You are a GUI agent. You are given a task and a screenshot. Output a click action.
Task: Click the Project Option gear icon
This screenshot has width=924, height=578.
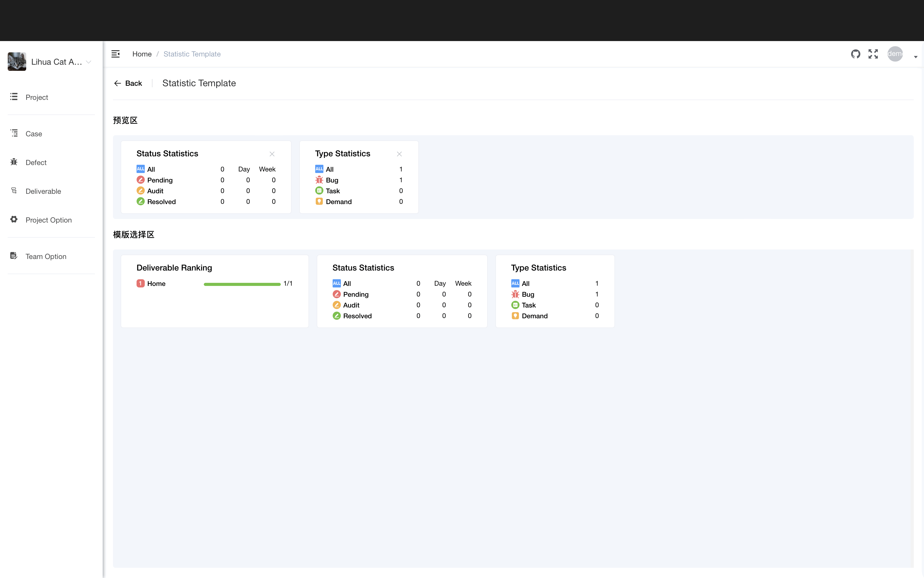coord(14,219)
